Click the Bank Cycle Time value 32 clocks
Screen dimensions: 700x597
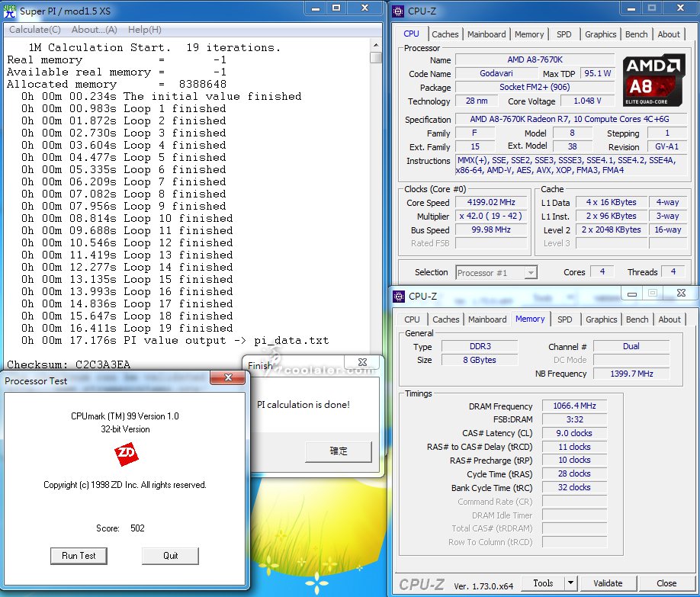(x=574, y=487)
